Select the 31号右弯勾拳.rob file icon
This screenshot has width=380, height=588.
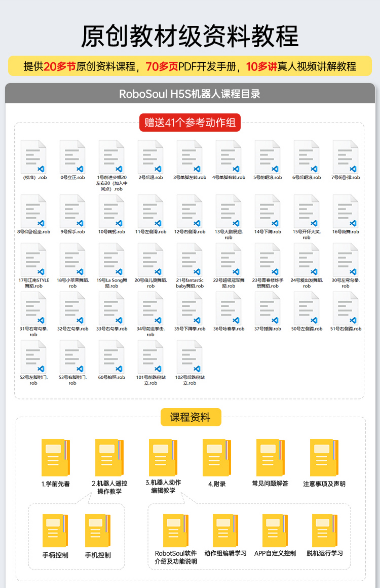tap(33, 308)
